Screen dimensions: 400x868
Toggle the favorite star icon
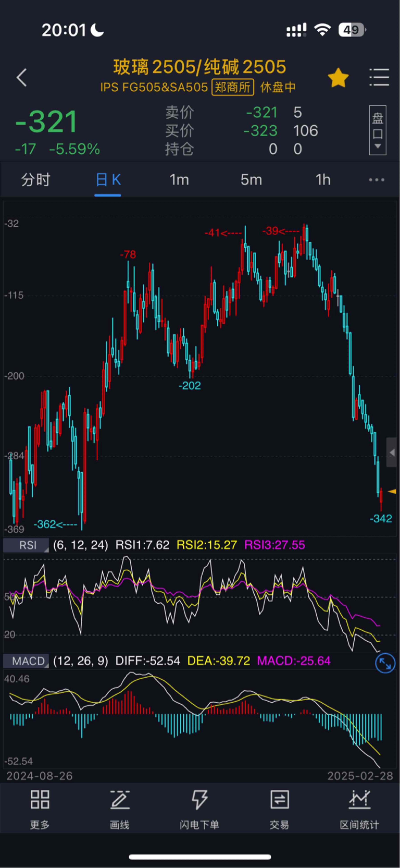click(338, 78)
